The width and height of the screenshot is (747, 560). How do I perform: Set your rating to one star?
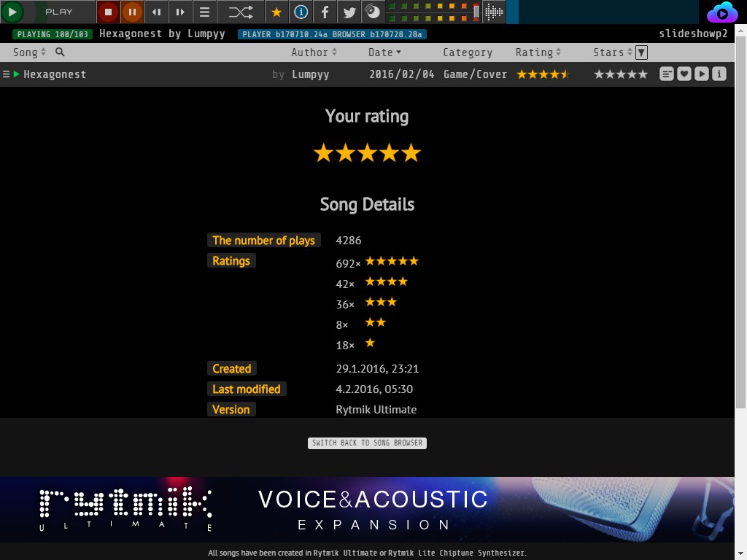(323, 153)
